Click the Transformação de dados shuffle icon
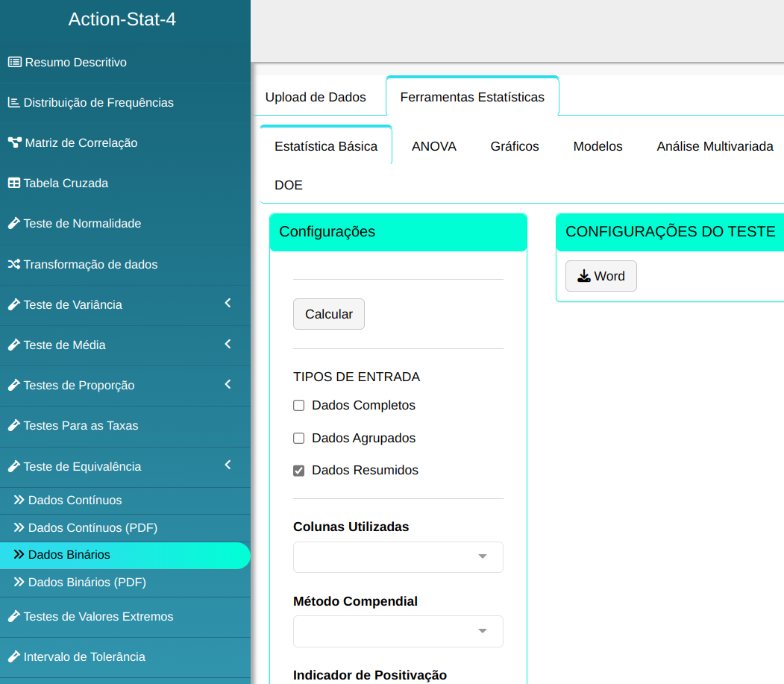 pyautogui.click(x=13, y=265)
